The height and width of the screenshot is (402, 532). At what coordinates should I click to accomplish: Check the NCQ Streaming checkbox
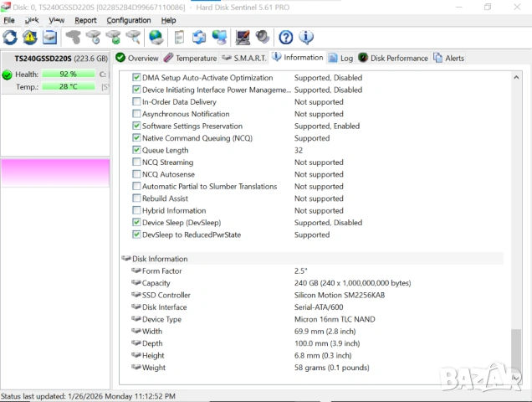(136, 162)
